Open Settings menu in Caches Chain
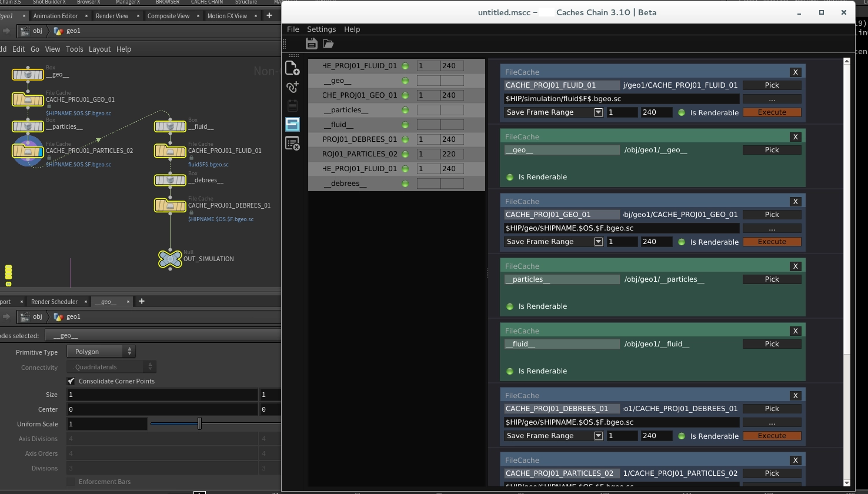Viewport: 868px width, 494px height. [x=321, y=29]
